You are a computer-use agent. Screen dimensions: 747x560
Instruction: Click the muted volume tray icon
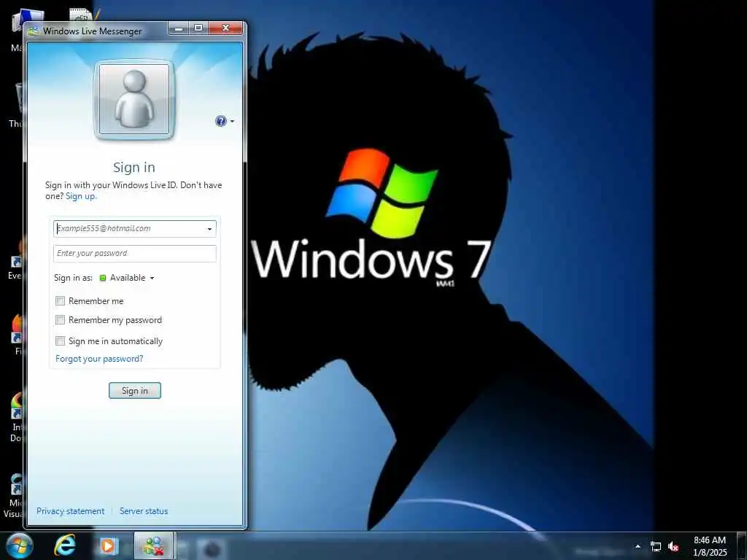[x=673, y=547]
